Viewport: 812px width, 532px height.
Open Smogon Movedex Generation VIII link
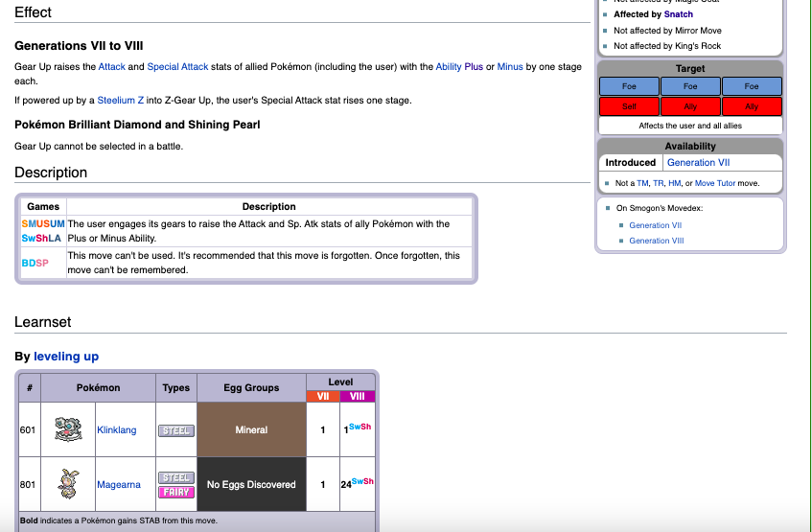pos(656,241)
